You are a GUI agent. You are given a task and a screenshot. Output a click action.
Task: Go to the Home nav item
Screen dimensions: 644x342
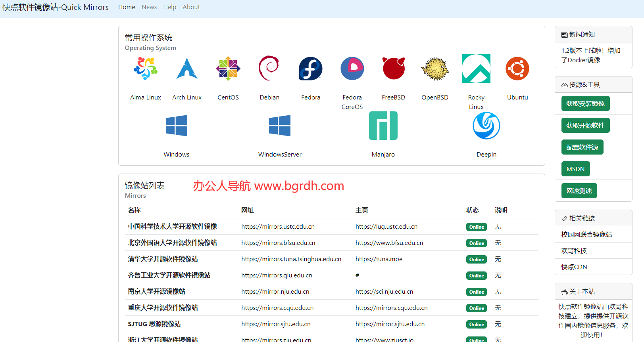[127, 7]
